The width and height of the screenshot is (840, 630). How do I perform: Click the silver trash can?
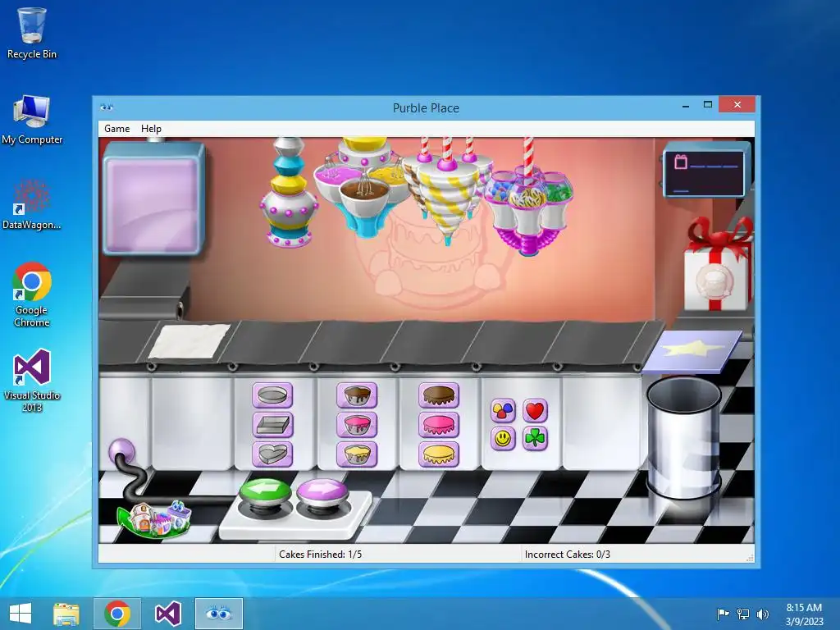click(x=684, y=438)
